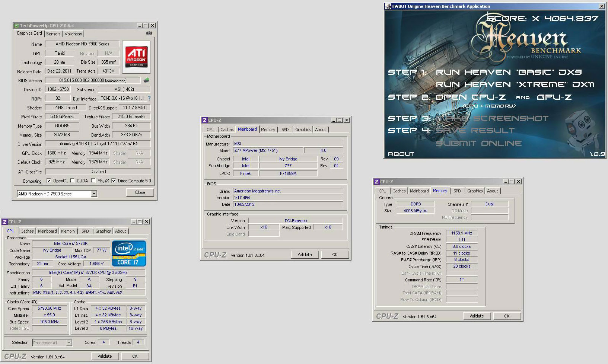Viewport: 608px width, 364px height.
Task: Click the memory Size value "4096 MBytes"
Action: [x=416, y=211]
